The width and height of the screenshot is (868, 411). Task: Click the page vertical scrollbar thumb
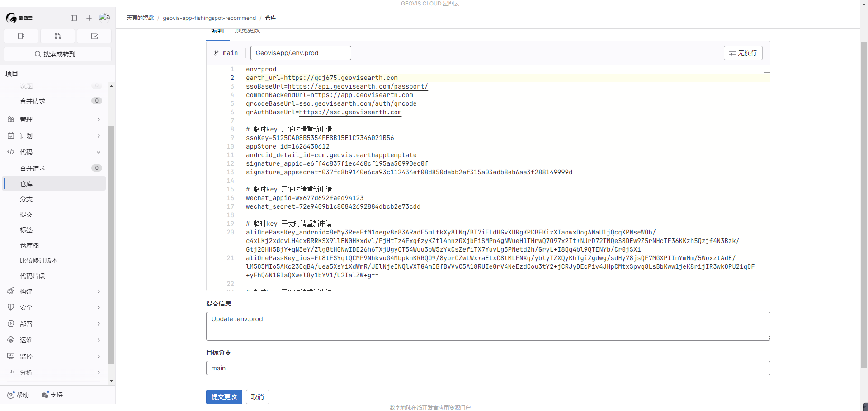point(864,205)
